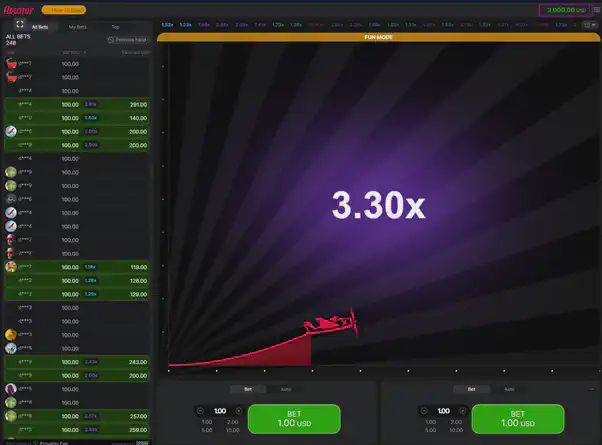Decrease bet amount in left panel

click(x=200, y=411)
